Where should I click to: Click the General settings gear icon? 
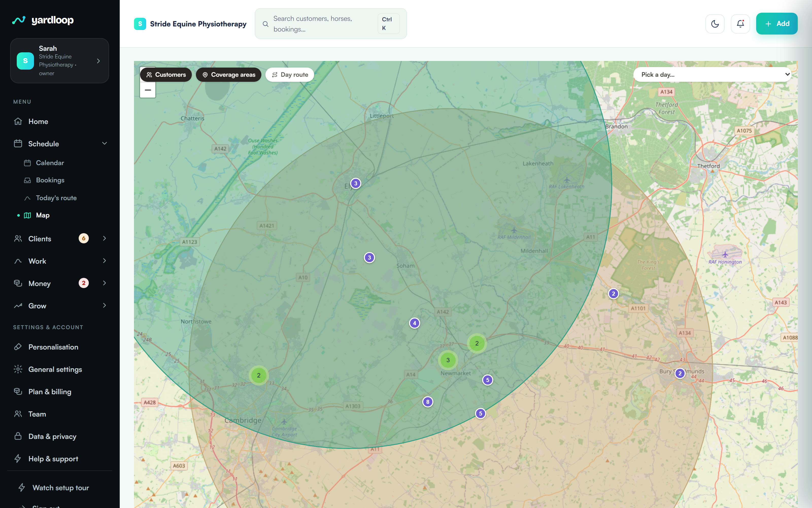click(x=18, y=369)
